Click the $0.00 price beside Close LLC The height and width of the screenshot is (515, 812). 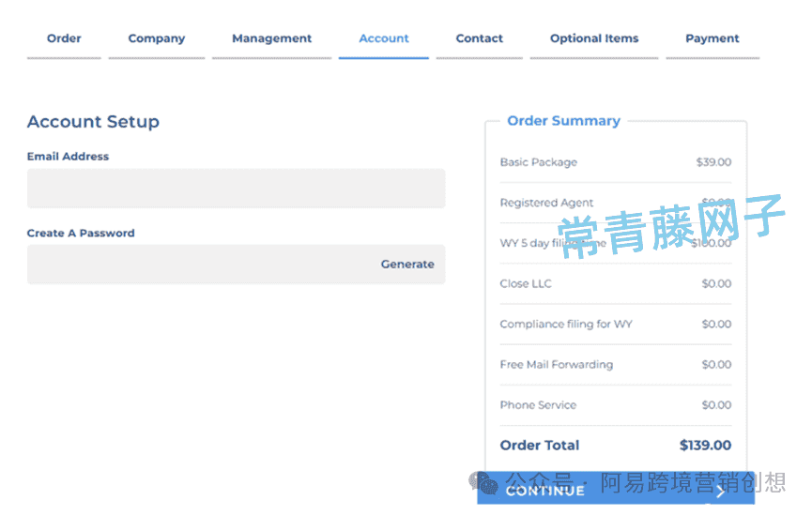[x=716, y=283]
